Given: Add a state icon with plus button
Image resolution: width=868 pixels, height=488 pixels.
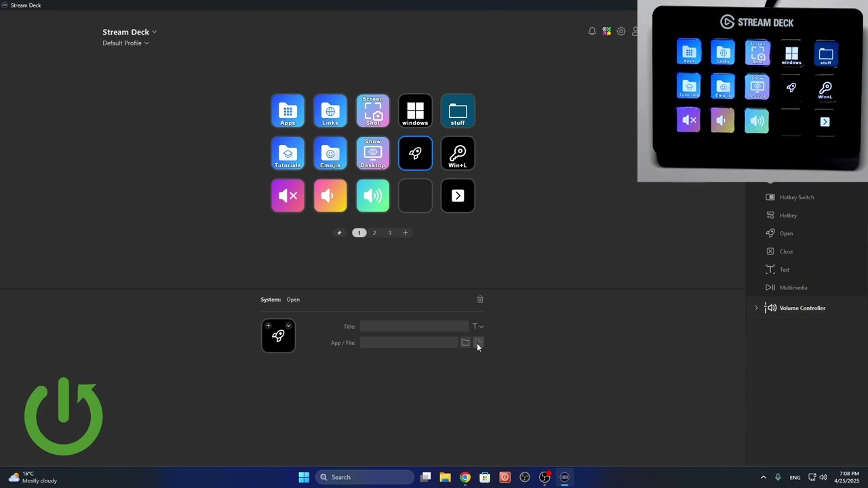Looking at the screenshot, I should [268, 325].
